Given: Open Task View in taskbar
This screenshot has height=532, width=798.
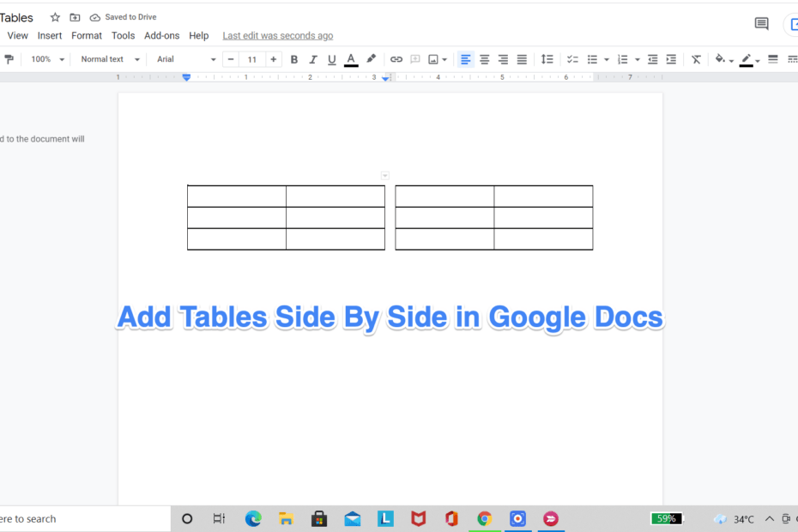Looking at the screenshot, I should click(219, 519).
